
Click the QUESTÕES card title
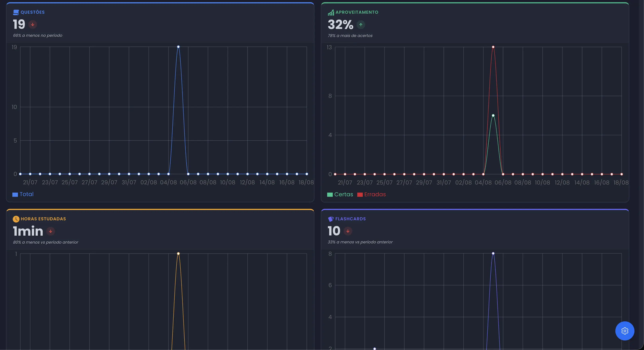[32, 12]
